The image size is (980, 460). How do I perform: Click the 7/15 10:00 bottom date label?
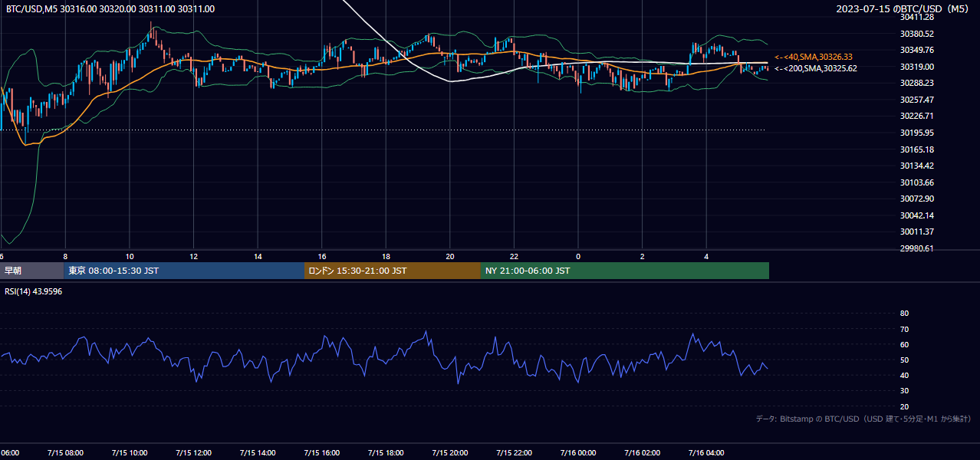pos(129,452)
